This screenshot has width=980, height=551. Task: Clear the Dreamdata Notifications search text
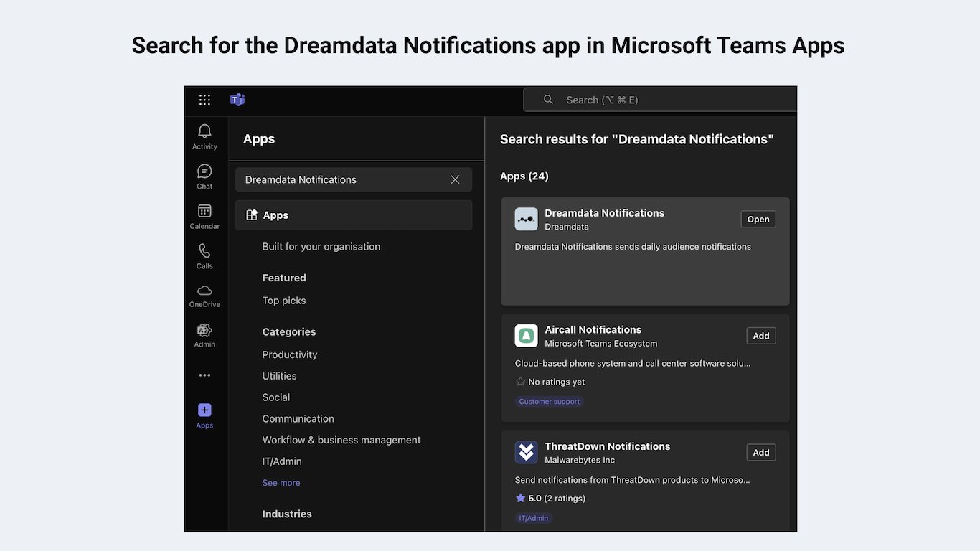click(x=455, y=179)
